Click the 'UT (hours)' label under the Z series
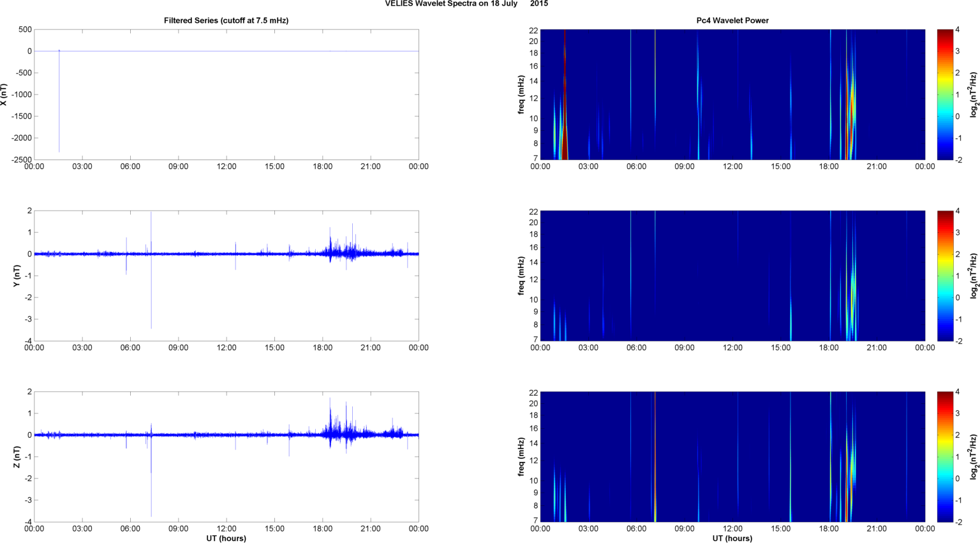 pos(226,538)
